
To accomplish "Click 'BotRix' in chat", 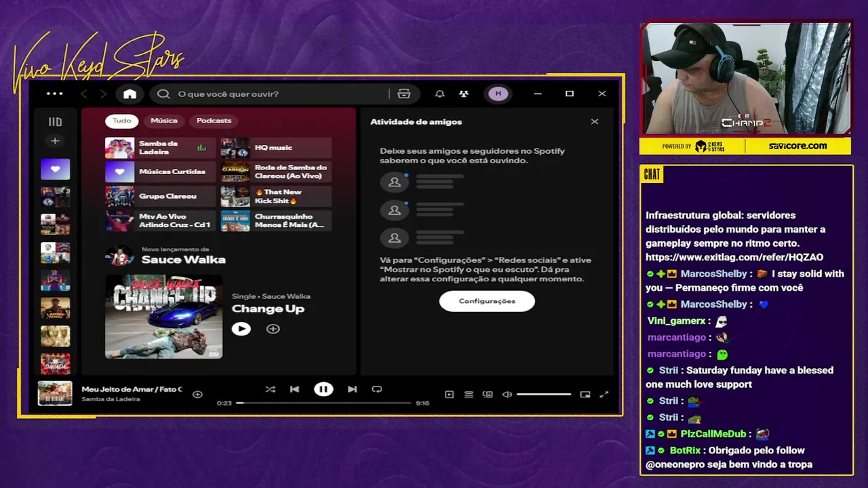I will click(x=685, y=450).
